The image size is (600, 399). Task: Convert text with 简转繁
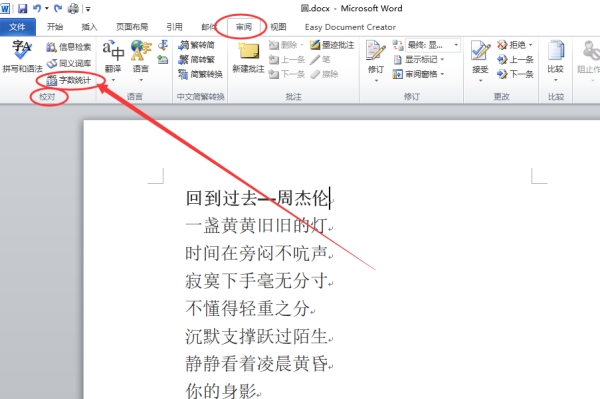click(x=197, y=59)
